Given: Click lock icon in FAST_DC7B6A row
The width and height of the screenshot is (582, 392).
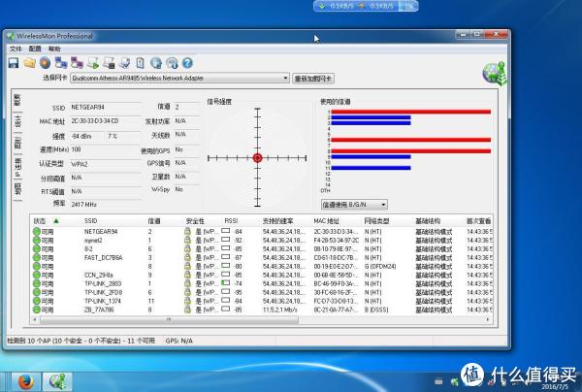Looking at the screenshot, I should pos(188,257).
